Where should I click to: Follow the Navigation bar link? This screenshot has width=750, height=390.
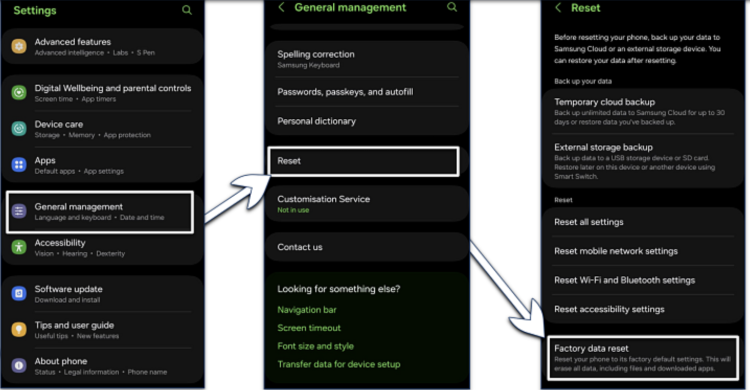tap(307, 310)
